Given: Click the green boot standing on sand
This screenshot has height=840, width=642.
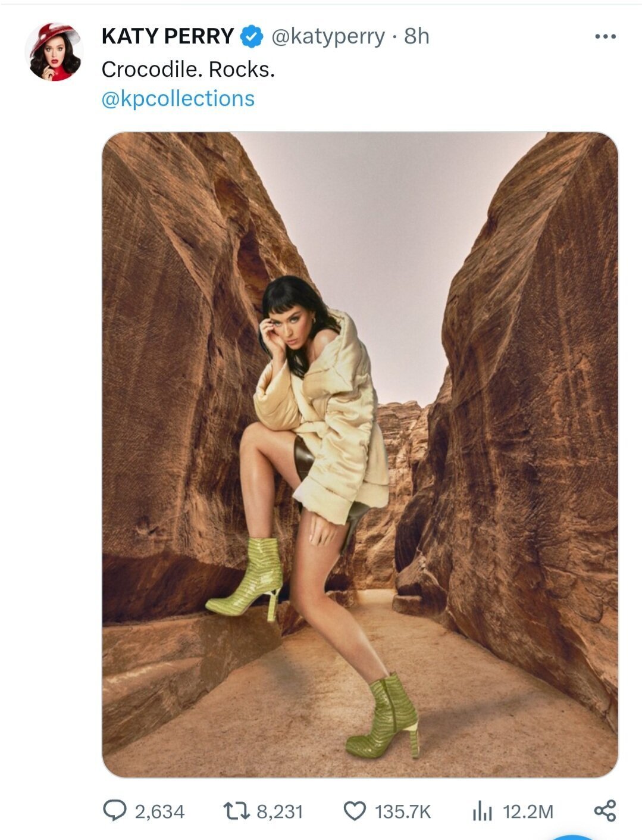Looking at the screenshot, I should tap(383, 716).
